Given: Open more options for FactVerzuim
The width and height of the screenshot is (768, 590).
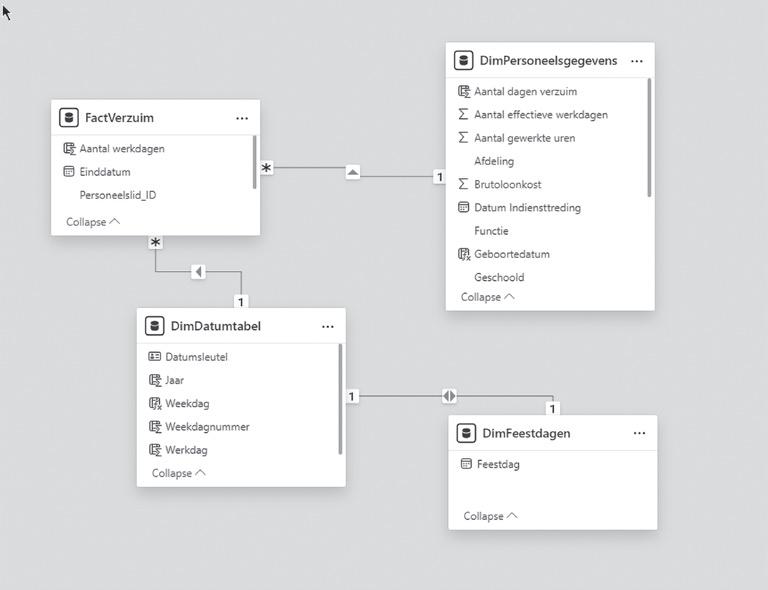Looking at the screenshot, I should pyautogui.click(x=242, y=118).
